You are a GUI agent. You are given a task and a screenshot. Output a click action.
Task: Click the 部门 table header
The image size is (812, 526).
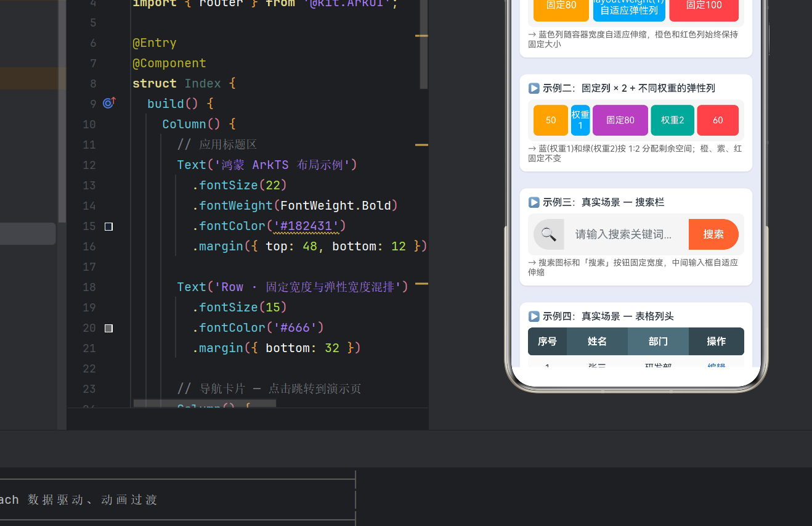[658, 341]
